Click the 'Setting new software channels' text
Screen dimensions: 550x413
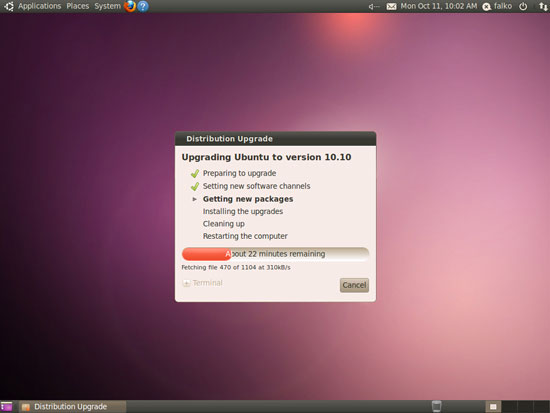(256, 186)
